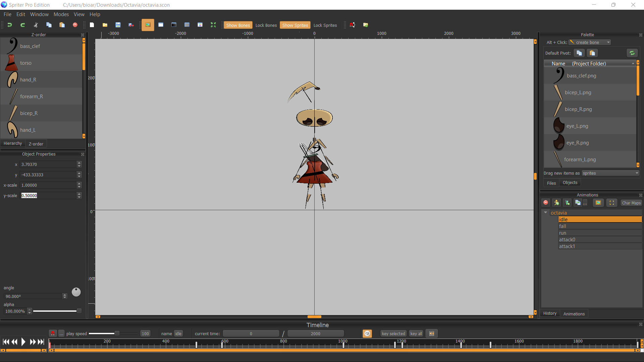Toggle Lock Bones
The width and height of the screenshot is (644, 362).
pos(266,25)
